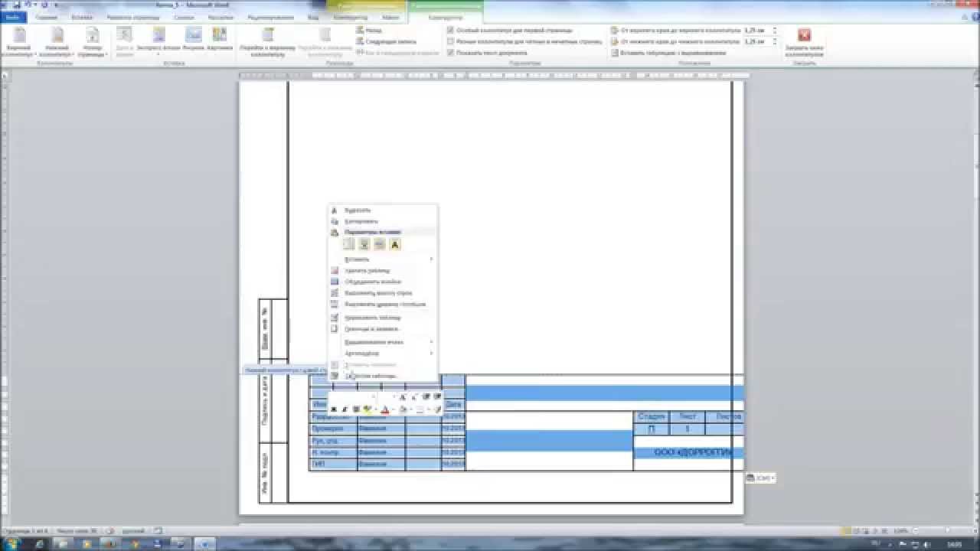Expand the Автоподбор submenu arrow
980x551 pixels.
tap(431, 354)
